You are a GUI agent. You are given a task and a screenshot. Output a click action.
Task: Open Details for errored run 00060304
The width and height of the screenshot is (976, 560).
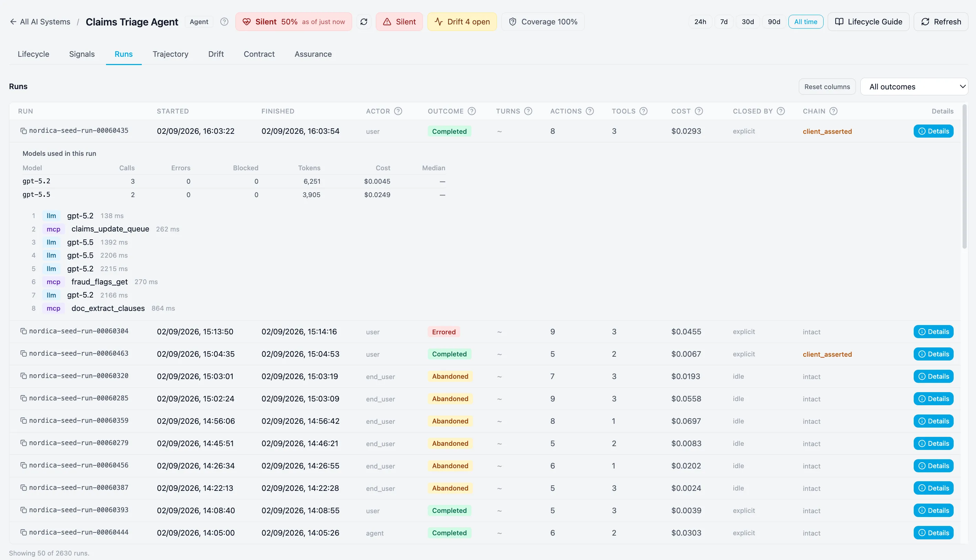click(x=933, y=332)
